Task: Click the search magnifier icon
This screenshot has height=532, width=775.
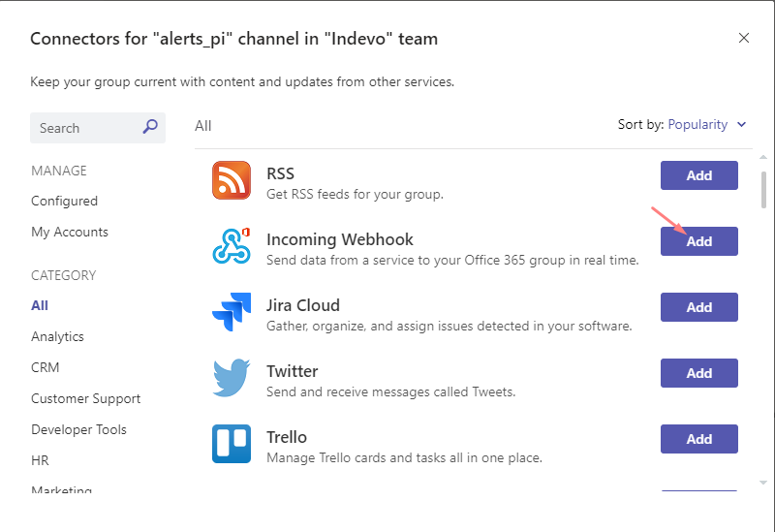Action: (150, 127)
